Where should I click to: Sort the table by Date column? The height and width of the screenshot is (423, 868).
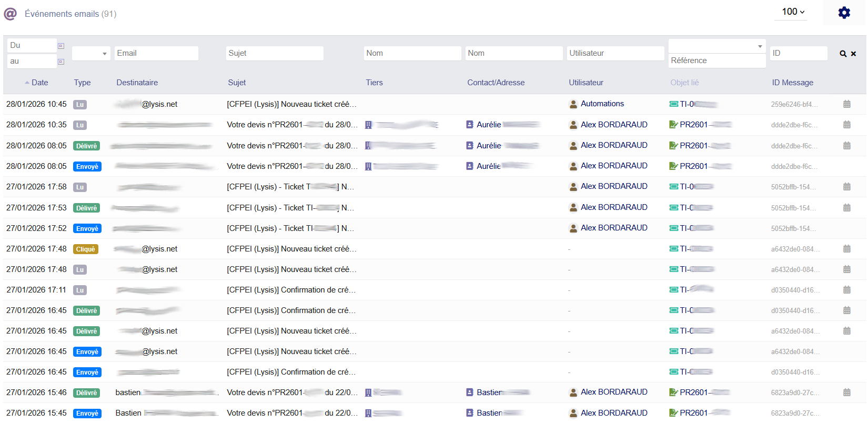click(x=39, y=83)
